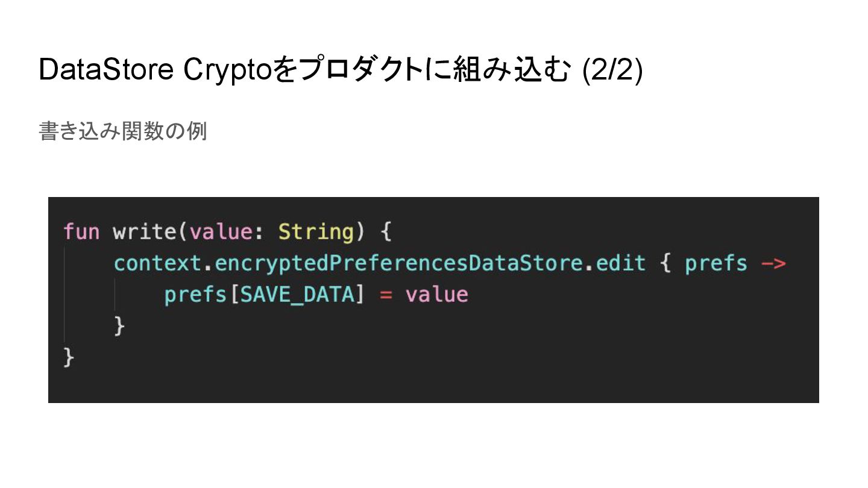Click the indented closing brace of edit block
The height and width of the screenshot is (488, 868).
coord(119,326)
